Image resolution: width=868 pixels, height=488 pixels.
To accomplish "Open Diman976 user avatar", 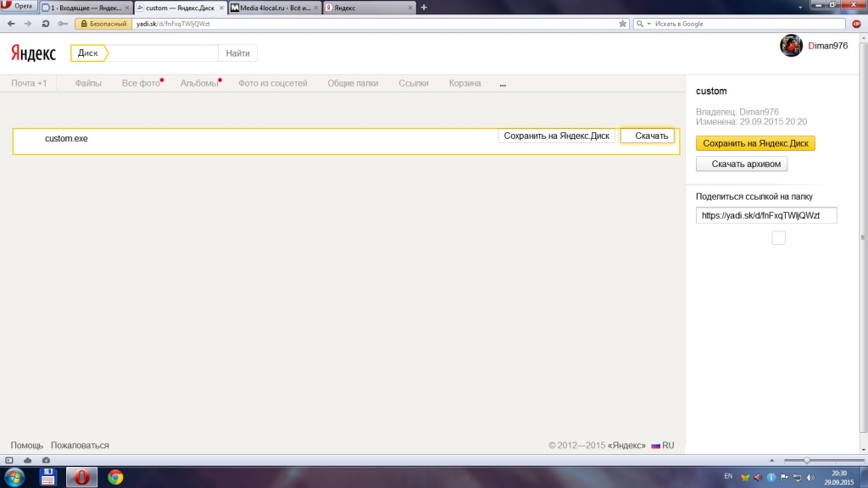I will [791, 46].
